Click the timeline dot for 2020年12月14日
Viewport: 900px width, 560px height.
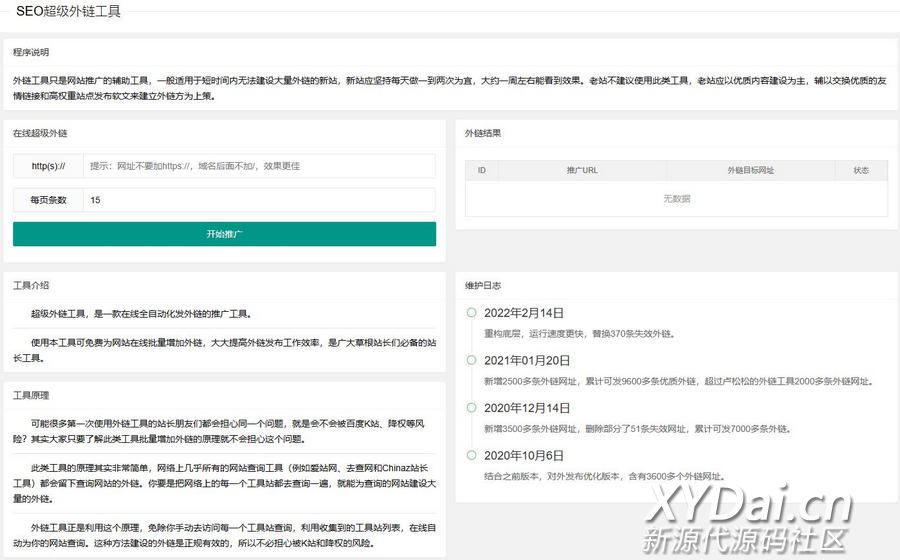471,407
